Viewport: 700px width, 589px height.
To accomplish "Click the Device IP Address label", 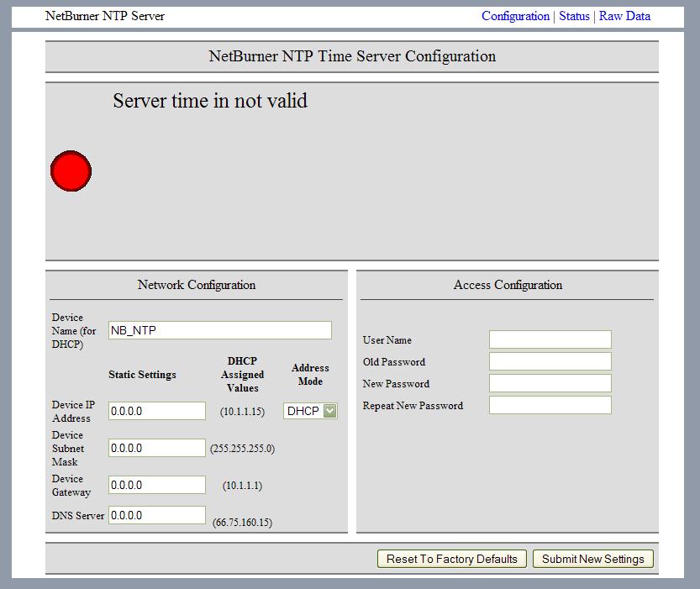I will [74, 412].
